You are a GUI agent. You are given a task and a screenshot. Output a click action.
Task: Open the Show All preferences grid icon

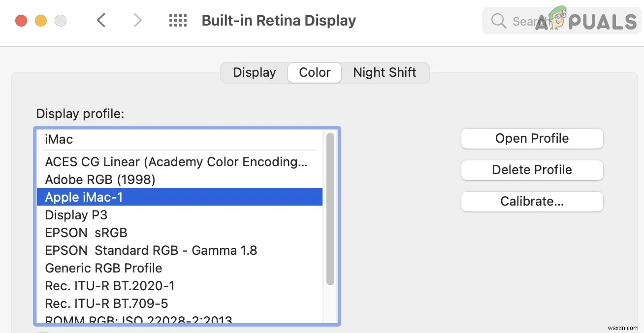178,20
